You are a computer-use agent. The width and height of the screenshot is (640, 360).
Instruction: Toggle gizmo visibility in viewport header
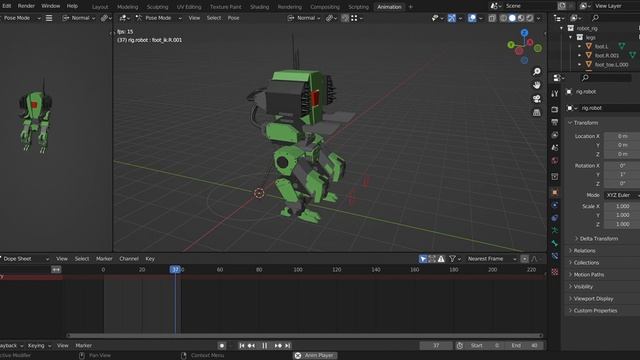[x=451, y=18]
